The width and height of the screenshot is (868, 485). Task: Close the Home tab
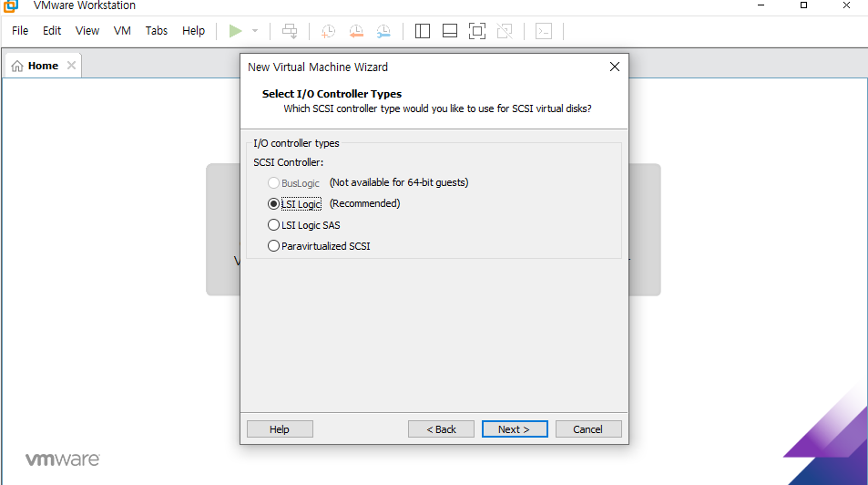coord(71,66)
